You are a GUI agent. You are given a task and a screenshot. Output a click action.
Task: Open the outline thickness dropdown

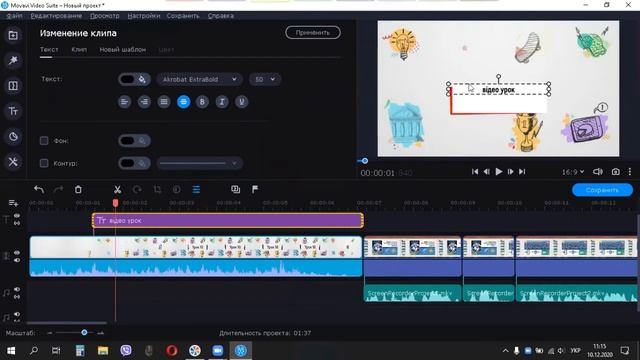coord(200,163)
